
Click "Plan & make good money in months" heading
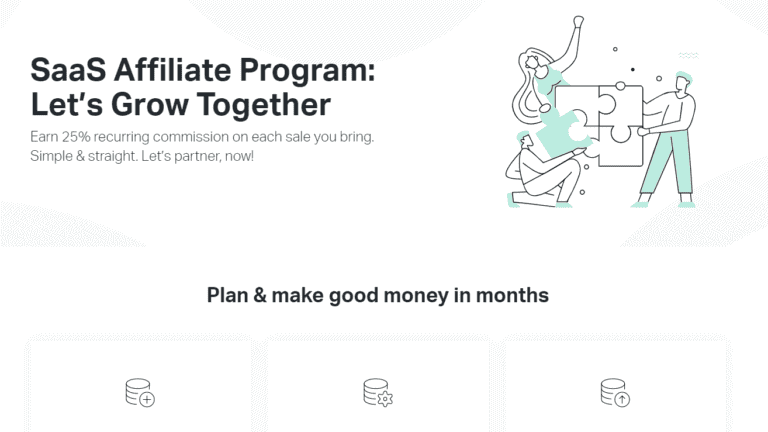coord(378,295)
